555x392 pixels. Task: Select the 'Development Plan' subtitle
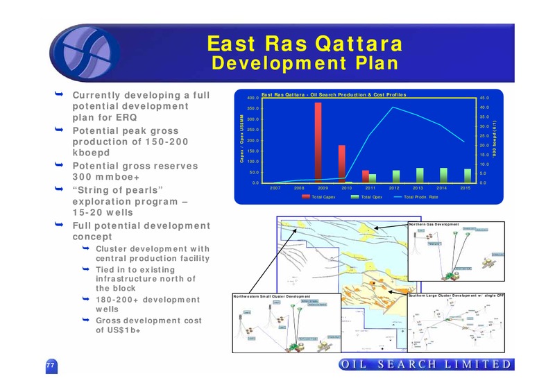(305, 63)
